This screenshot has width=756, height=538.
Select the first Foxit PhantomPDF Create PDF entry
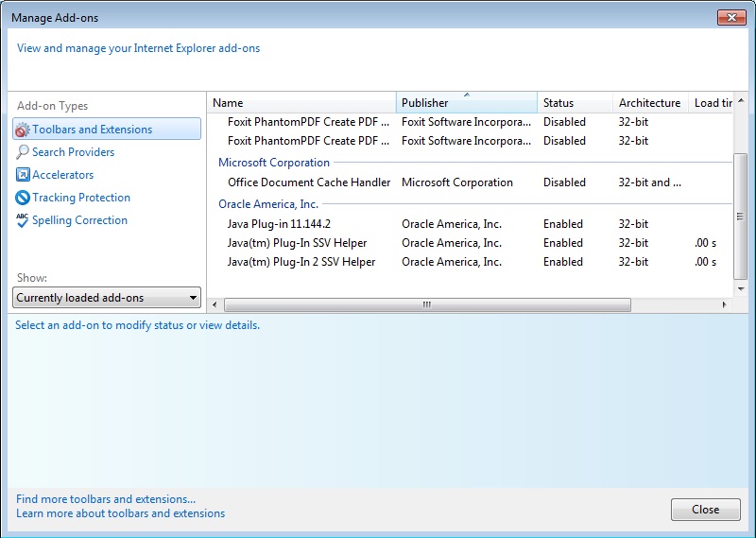(308, 122)
